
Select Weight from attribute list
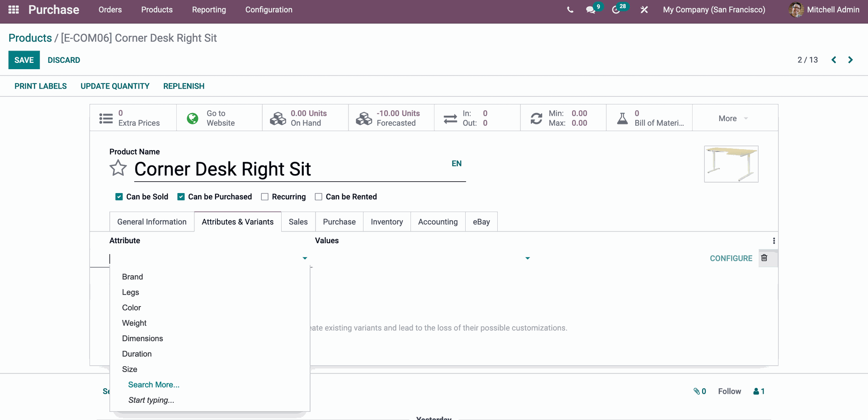click(x=134, y=323)
